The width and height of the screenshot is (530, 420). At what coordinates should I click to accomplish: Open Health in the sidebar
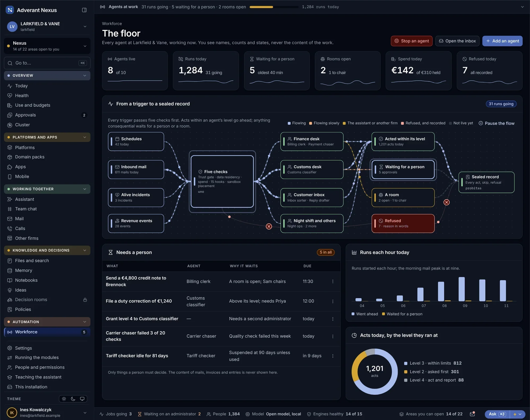pyautogui.click(x=47, y=96)
